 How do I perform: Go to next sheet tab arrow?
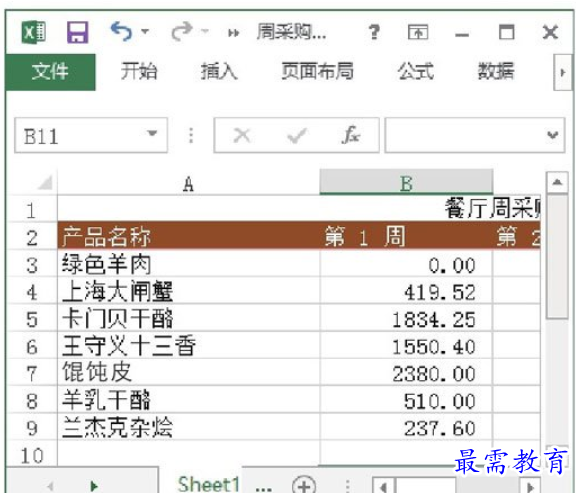point(94,486)
